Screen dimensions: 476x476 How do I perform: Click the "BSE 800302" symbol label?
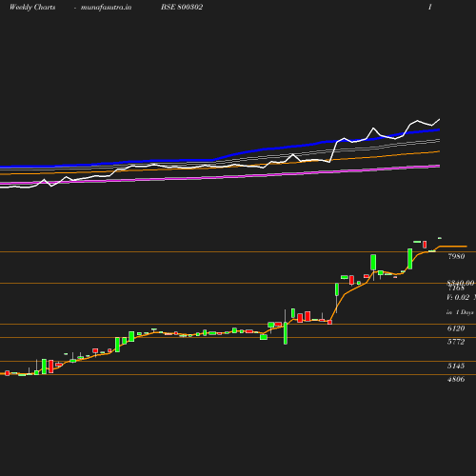182,7
